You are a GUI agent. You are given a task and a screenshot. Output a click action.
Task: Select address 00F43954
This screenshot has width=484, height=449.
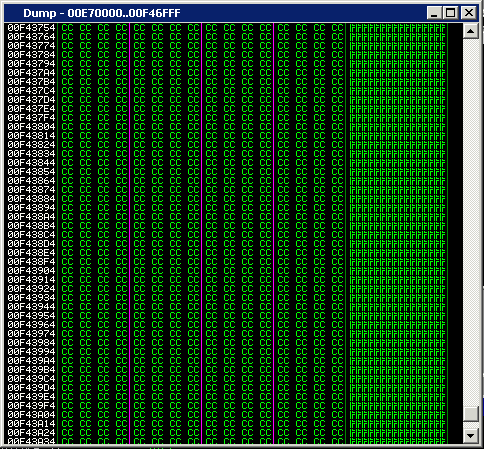31,316
